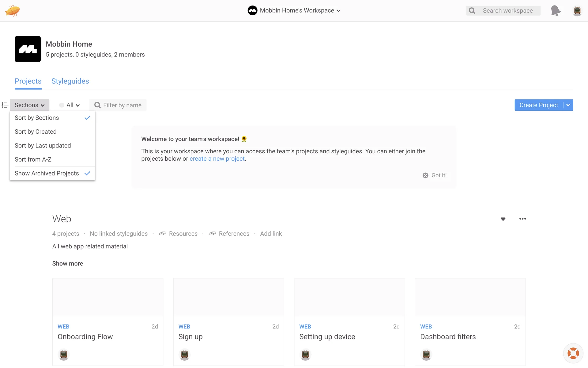
Task: Open the All status filter dropdown
Action: click(70, 105)
